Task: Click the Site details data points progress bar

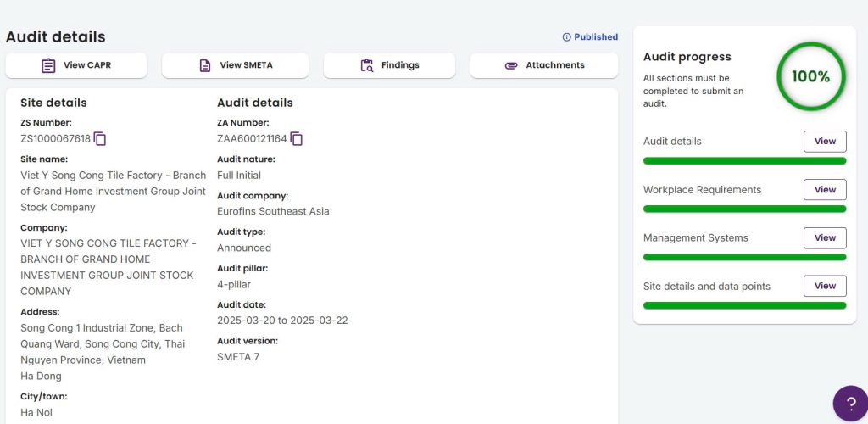Action: (744, 305)
